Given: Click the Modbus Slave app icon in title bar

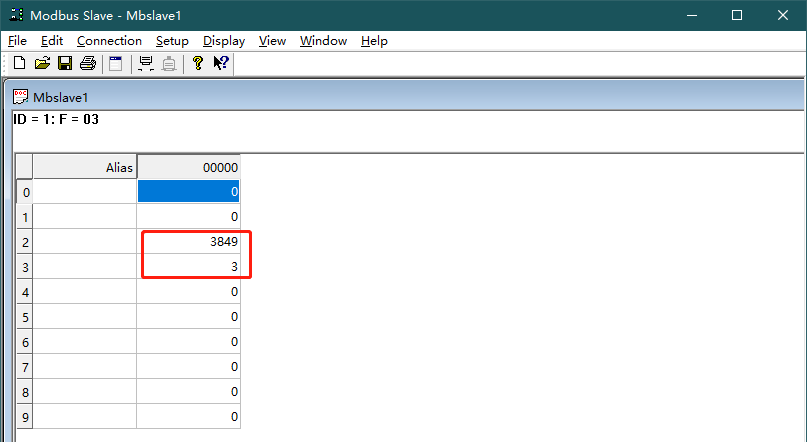Looking at the screenshot, I should (17, 15).
